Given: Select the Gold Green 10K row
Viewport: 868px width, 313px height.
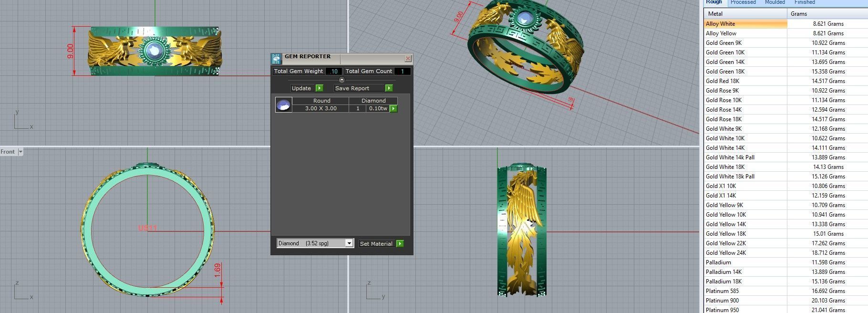Looking at the screenshot, I should (786, 52).
